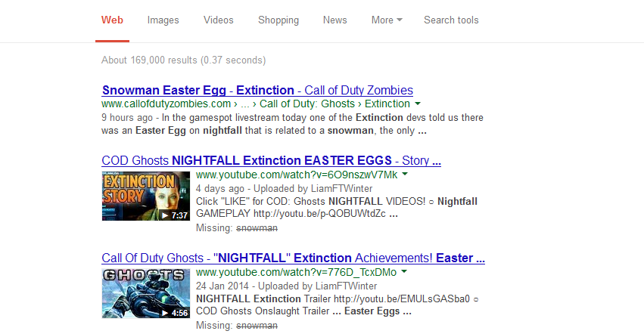Open Snowman Easter Egg - Extinction result
The height and width of the screenshot is (334, 644).
[257, 90]
